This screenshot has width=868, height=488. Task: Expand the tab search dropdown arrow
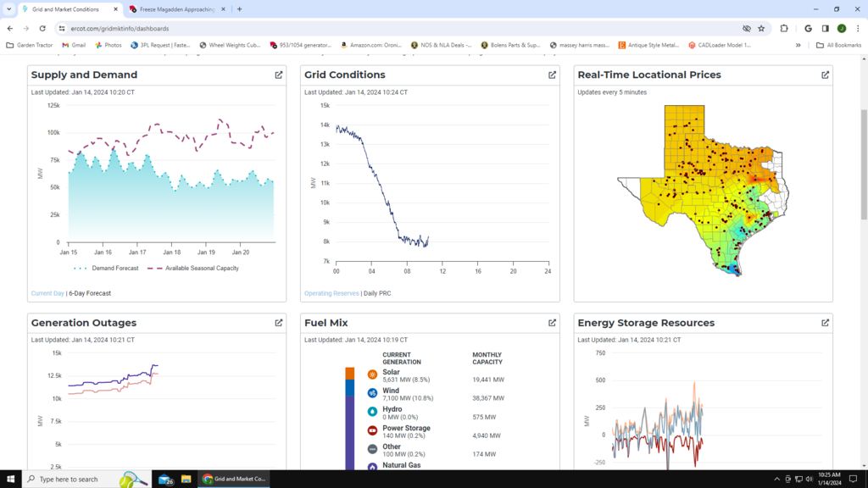9,9
